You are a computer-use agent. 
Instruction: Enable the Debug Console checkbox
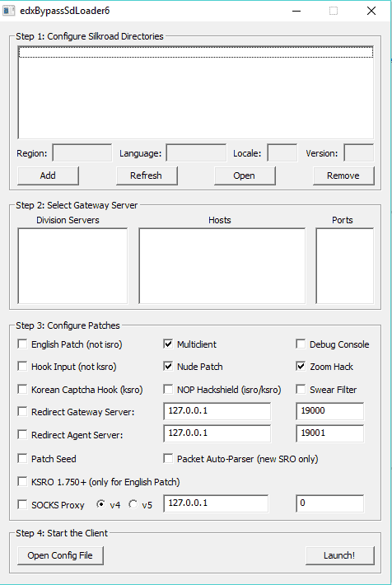[x=301, y=344]
